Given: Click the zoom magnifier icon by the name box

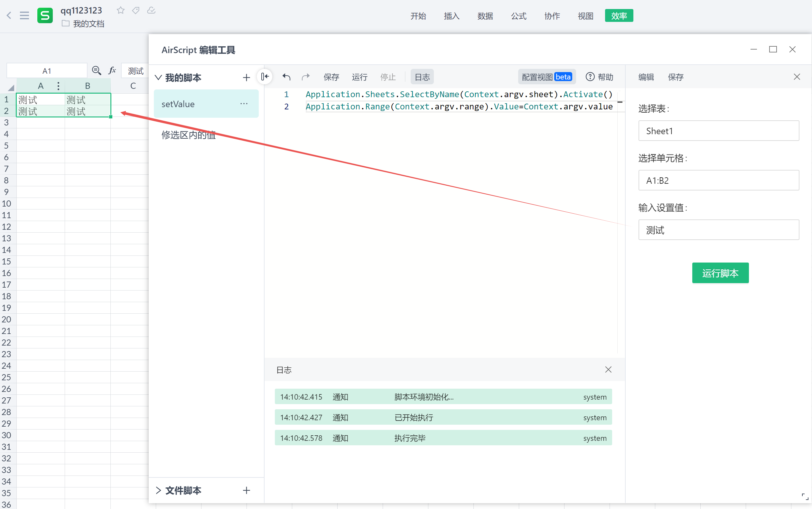Looking at the screenshot, I should tap(97, 70).
